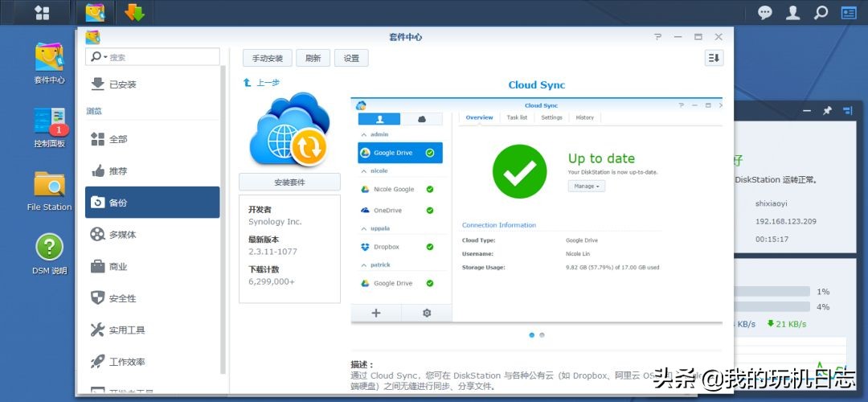Switch to Package Center taskbar icon
The image size is (868, 402).
coord(95,12)
